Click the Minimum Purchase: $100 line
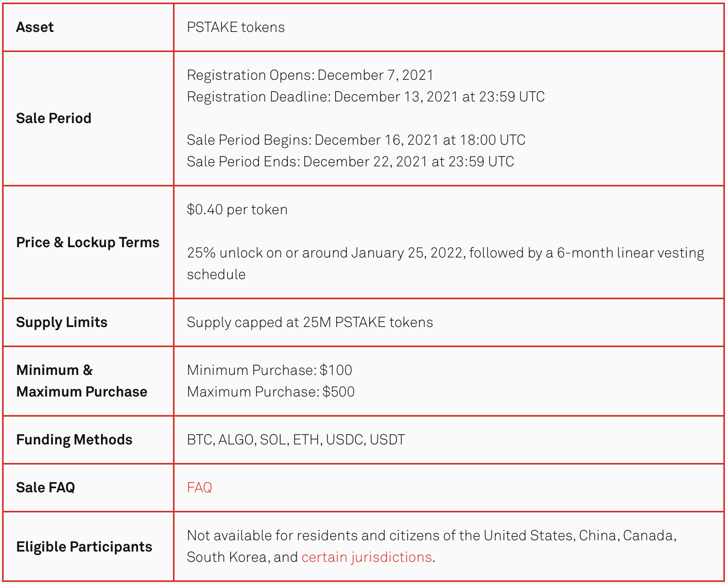This screenshot has width=728, height=584. (x=269, y=370)
